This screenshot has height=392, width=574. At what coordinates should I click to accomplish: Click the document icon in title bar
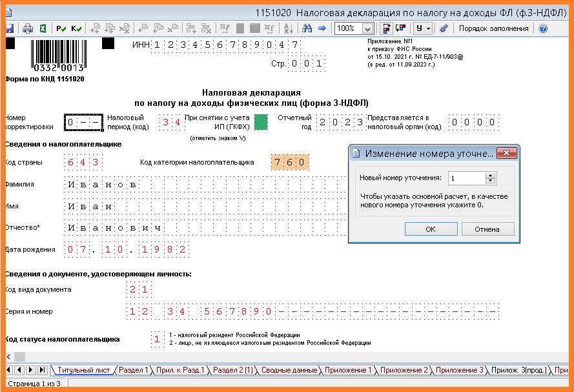click(9, 12)
